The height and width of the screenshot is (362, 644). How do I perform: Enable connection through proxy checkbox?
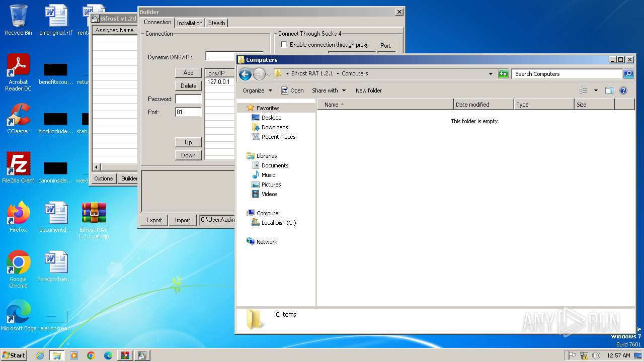pyautogui.click(x=284, y=45)
